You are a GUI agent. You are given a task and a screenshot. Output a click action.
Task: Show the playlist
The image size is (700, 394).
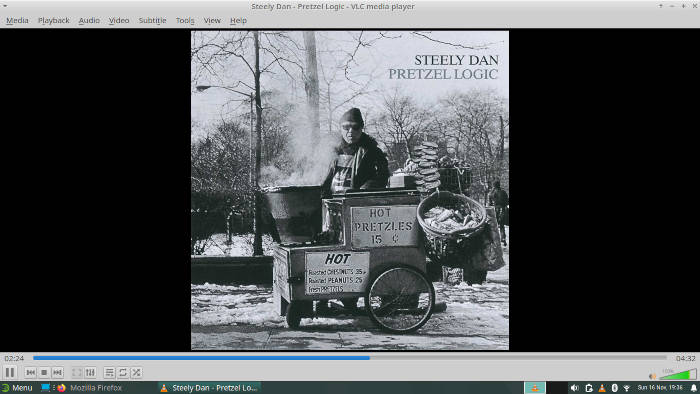[x=109, y=373]
